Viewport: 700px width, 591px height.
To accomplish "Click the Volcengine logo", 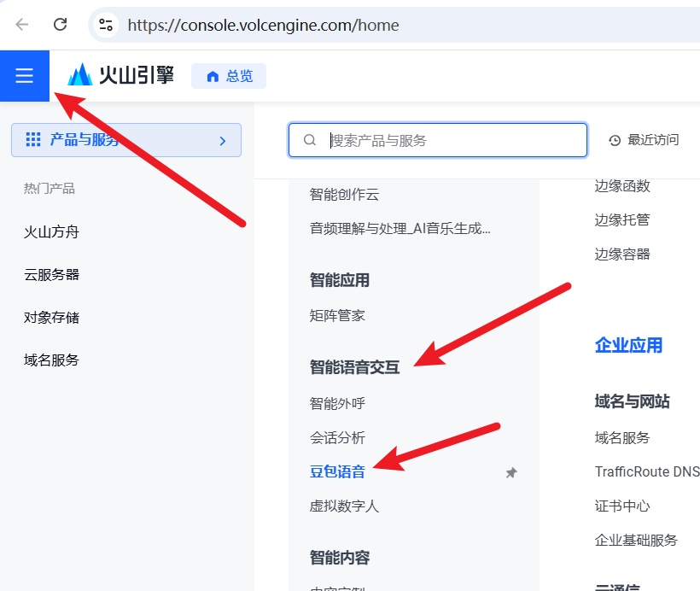I will coord(120,75).
